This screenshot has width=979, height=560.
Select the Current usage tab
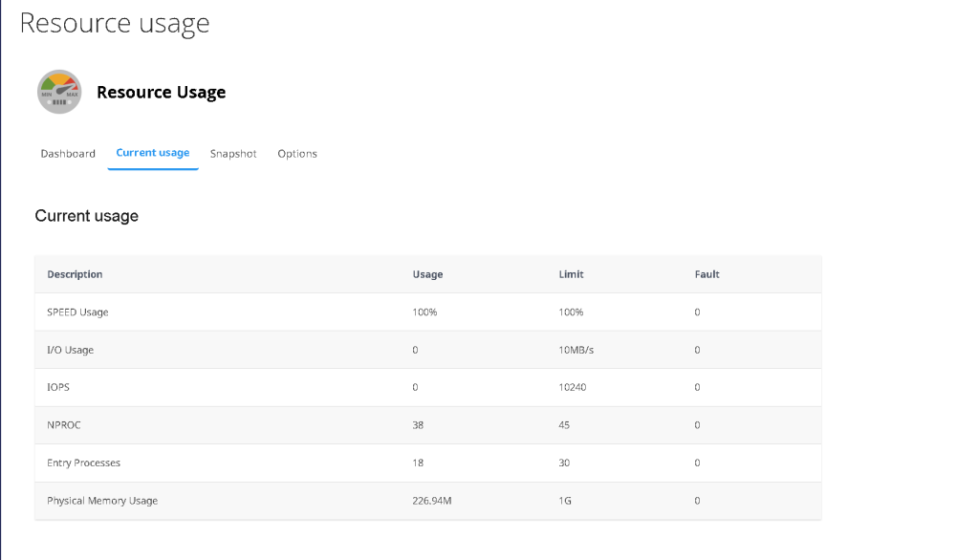(153, 153)
